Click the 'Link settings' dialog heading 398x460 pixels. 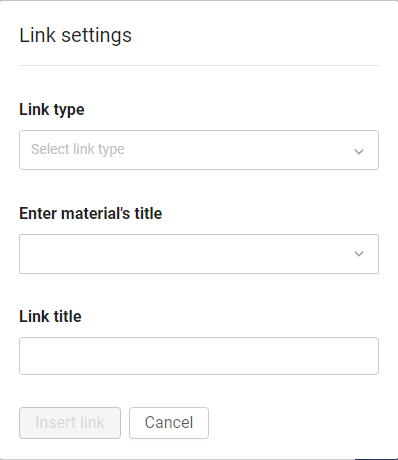tap(76, 36)
